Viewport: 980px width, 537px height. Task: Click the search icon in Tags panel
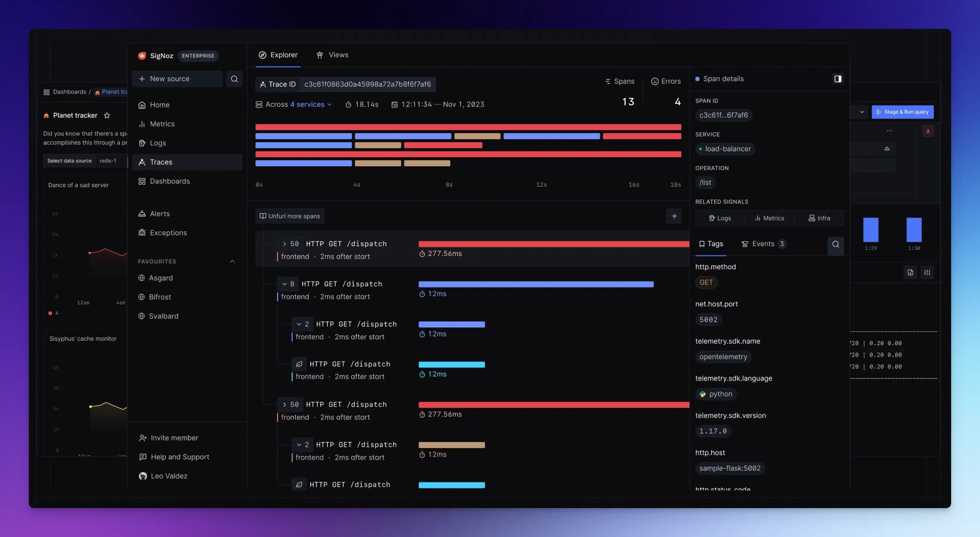pyautogui.click(x=835, y=244)
